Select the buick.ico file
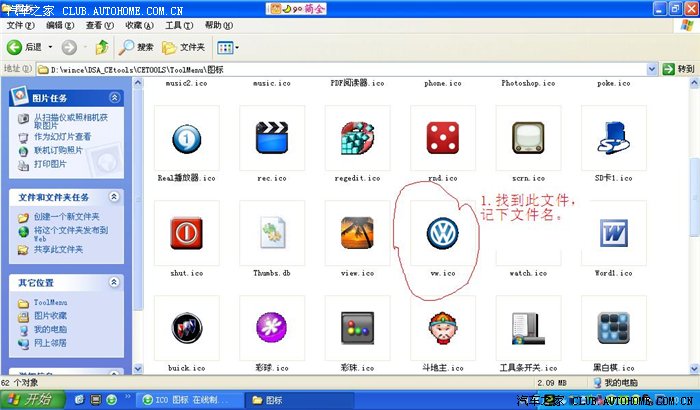The height and width of the screenshot is (410, 700). (186, 329)
